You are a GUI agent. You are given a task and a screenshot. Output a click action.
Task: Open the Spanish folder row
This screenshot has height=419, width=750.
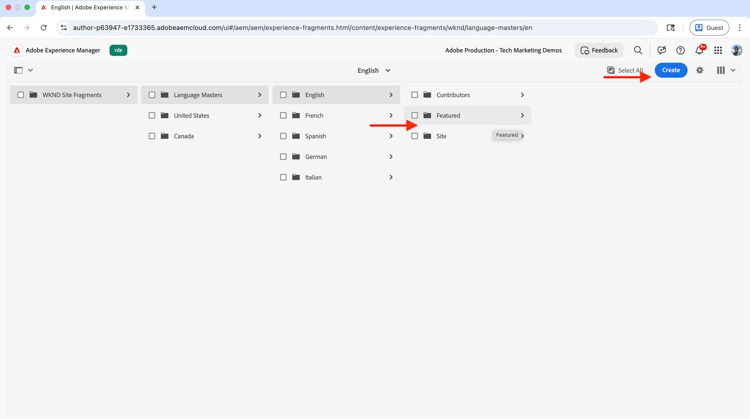tap(336, 136)
